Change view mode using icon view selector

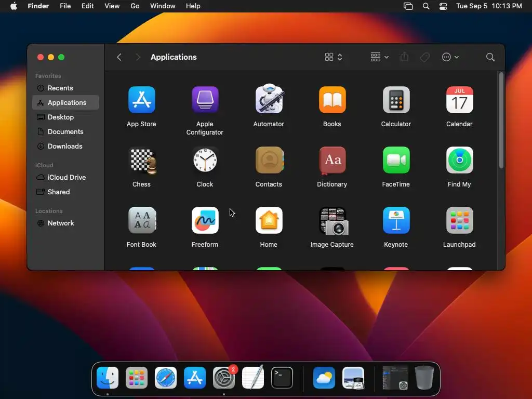333,57
